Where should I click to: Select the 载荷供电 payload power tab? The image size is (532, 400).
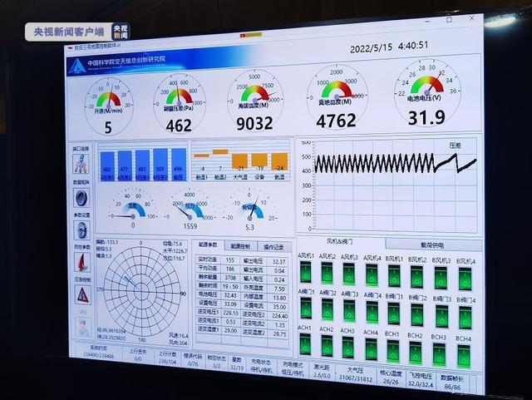[431, 245]
